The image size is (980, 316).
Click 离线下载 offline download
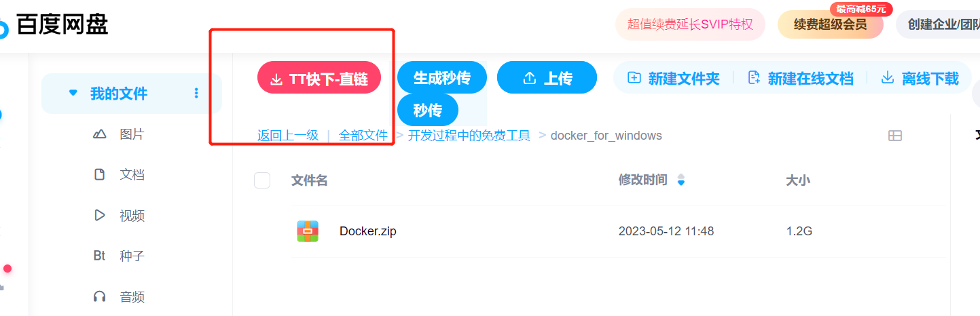point(920,78)
